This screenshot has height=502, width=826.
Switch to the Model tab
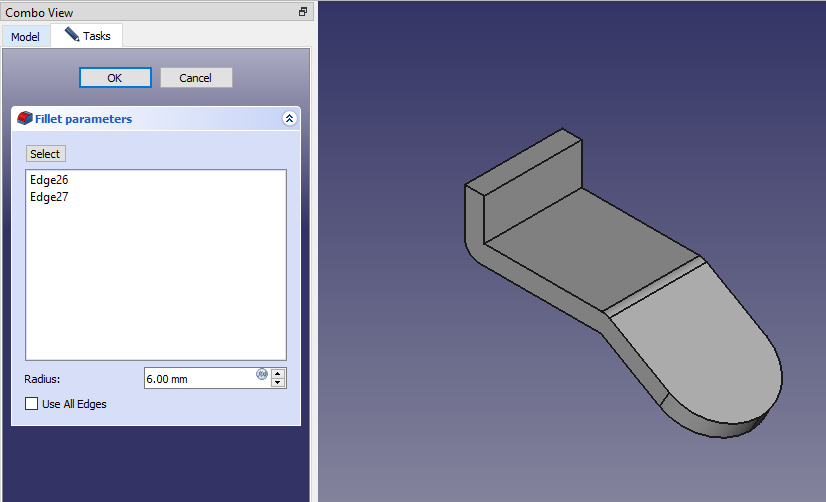coord(25,37)
